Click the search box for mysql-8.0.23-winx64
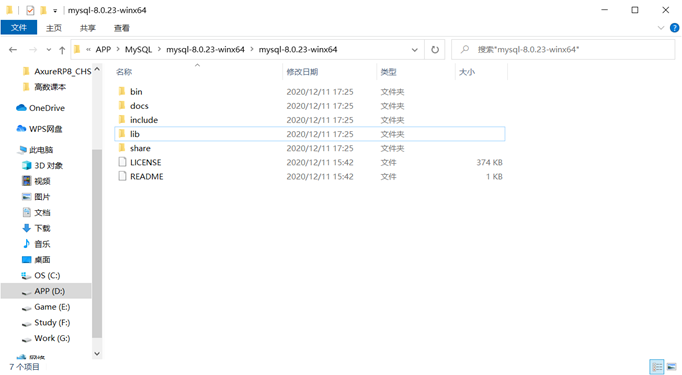The image size is (682, 375). (563, 50)
